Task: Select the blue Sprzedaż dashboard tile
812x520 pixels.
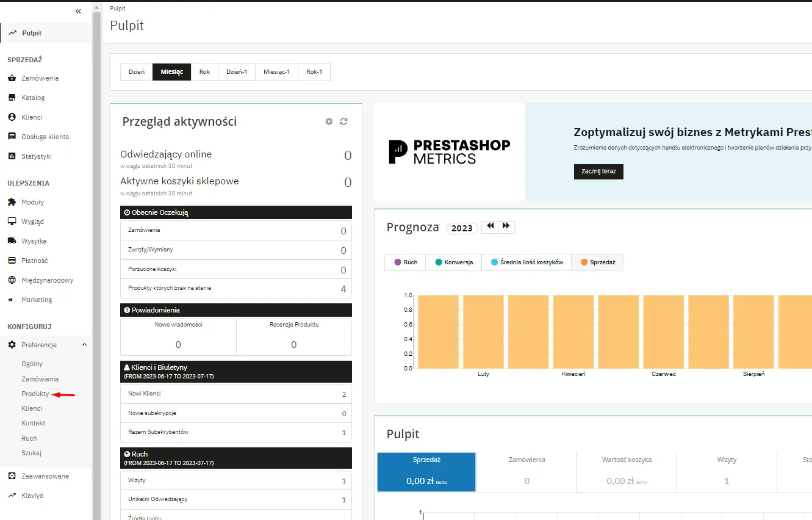Action: pyautogui.click(x=426, y=472)
